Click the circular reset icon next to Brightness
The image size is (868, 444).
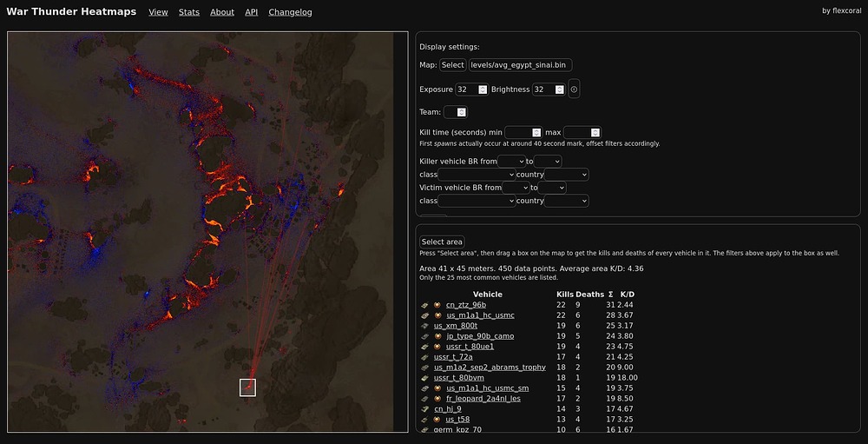(574, 89)
